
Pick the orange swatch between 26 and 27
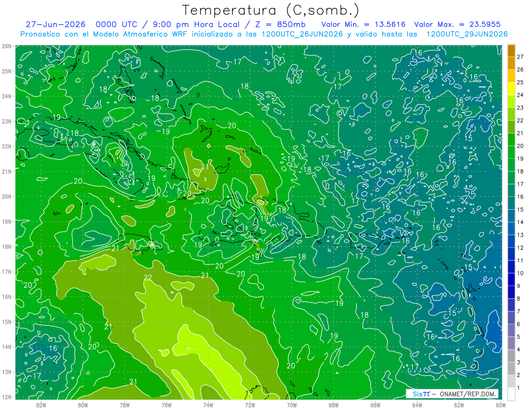coord(511,63)
